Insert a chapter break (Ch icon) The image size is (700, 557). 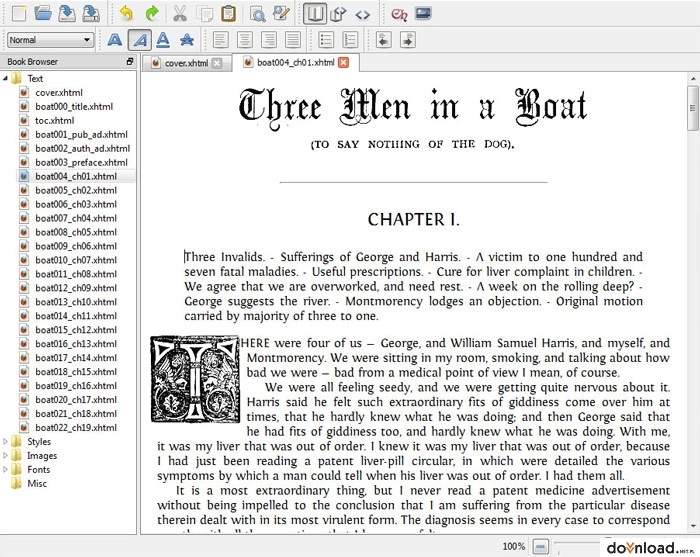[x=399, y=14]
